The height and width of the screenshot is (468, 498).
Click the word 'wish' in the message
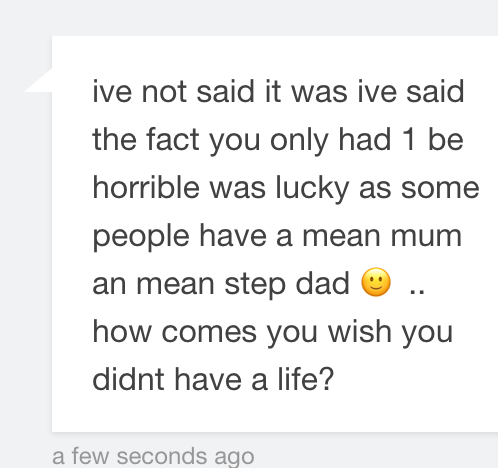click(360, 331)
